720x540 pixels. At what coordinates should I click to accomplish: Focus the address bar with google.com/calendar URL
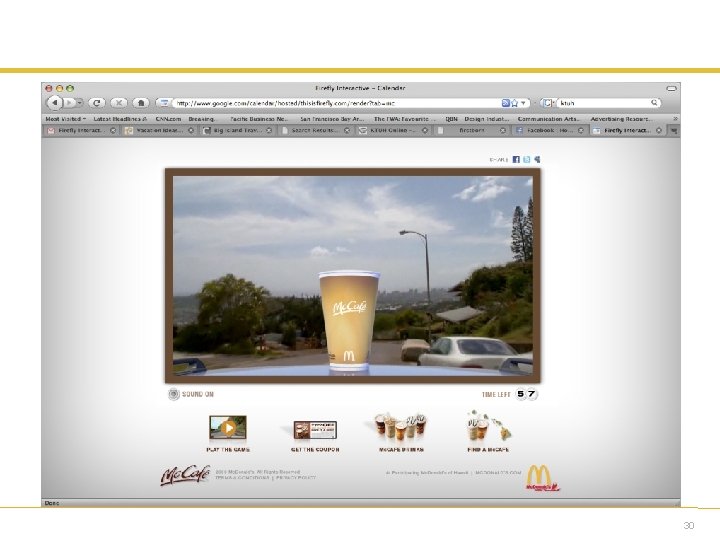(x=337, y=103)
